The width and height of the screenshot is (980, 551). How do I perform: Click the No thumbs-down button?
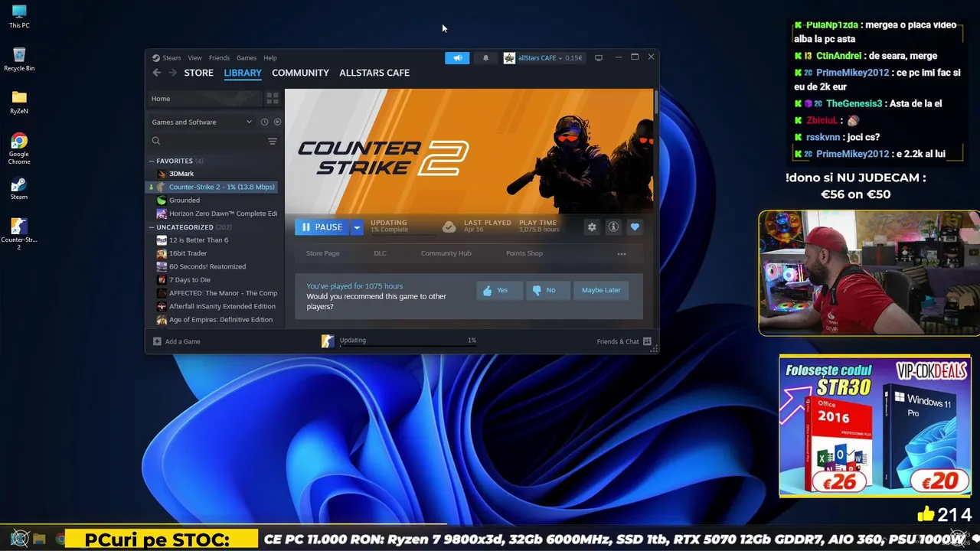547,290
